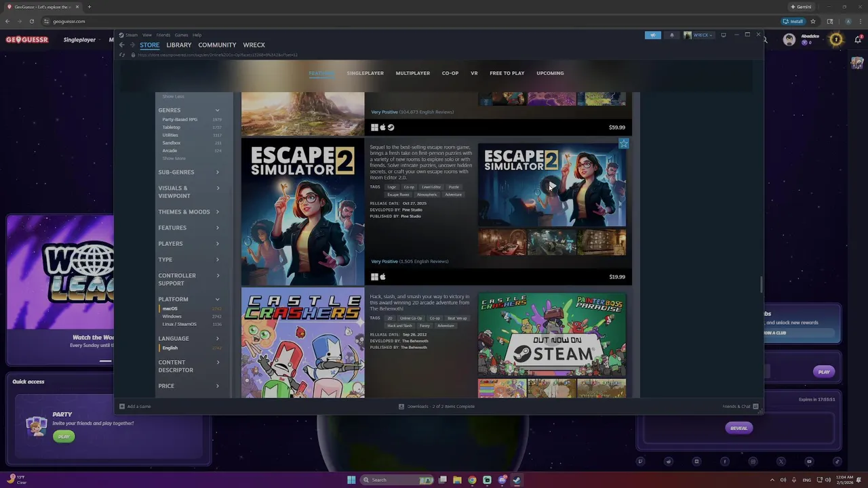Select the MULTIPLAYER store tab
The image size is (868, 488).
[413, 73]
